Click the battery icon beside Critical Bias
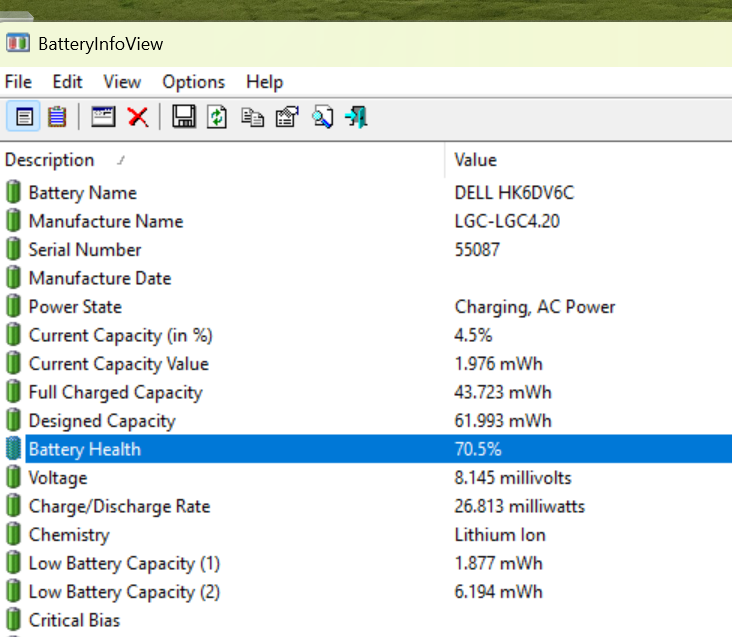 point(14,619)
